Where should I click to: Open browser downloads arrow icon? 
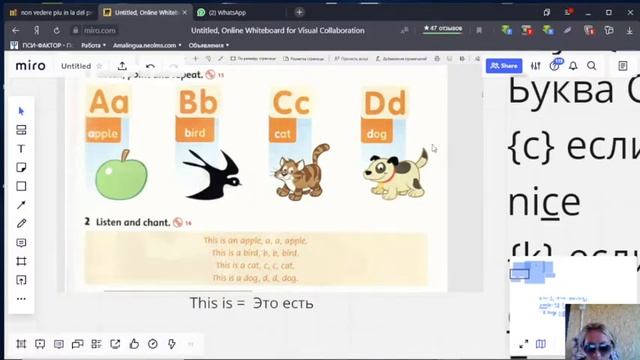tap(629, 30)
